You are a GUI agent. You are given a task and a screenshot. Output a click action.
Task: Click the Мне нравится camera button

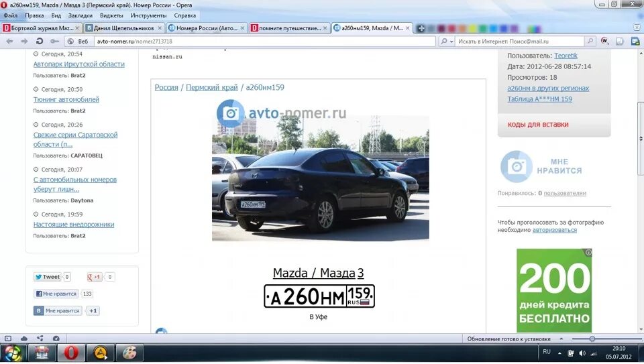(541, 166)
